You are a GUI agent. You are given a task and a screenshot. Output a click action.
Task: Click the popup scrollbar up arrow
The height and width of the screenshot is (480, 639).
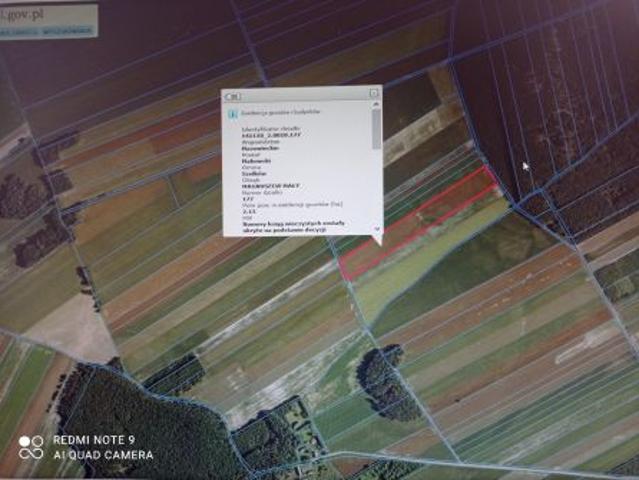(376, 105)
